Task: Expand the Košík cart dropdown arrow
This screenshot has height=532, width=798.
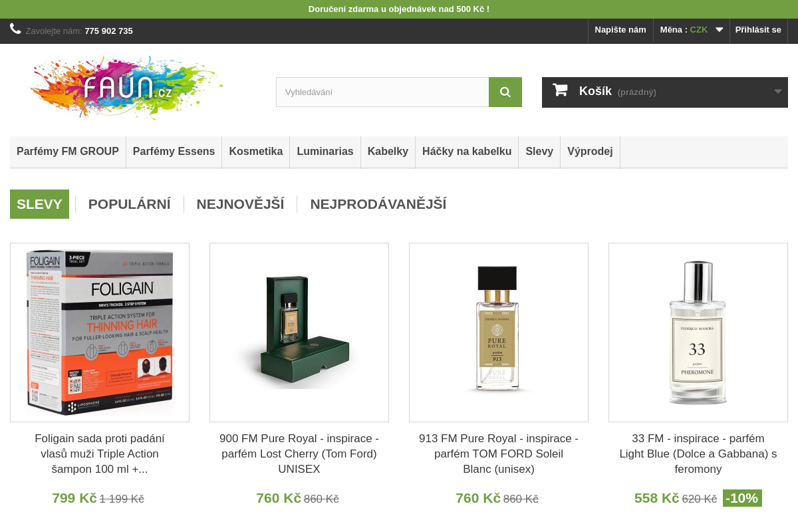Action: pos(777,92)
